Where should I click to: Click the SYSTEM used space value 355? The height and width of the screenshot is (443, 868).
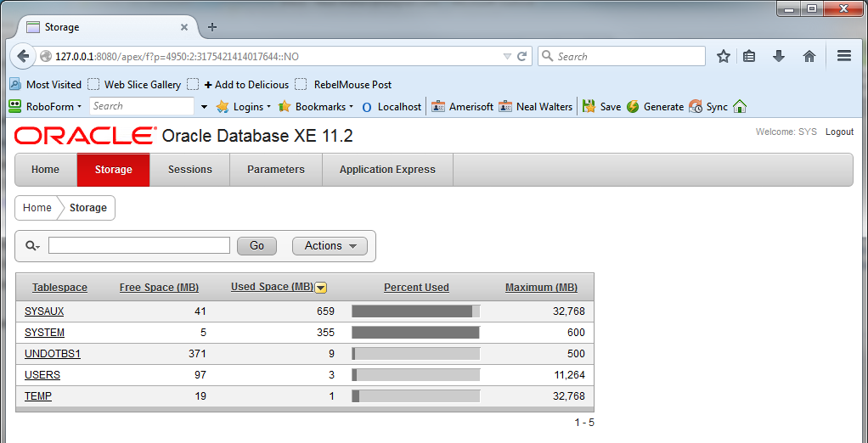point(325,333)
